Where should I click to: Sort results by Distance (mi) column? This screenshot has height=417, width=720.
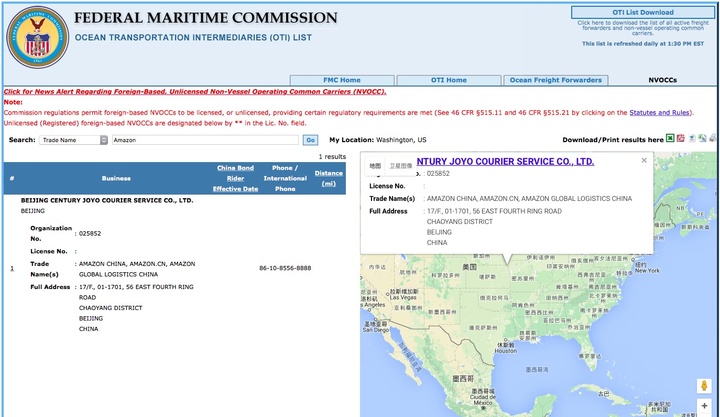328,178
